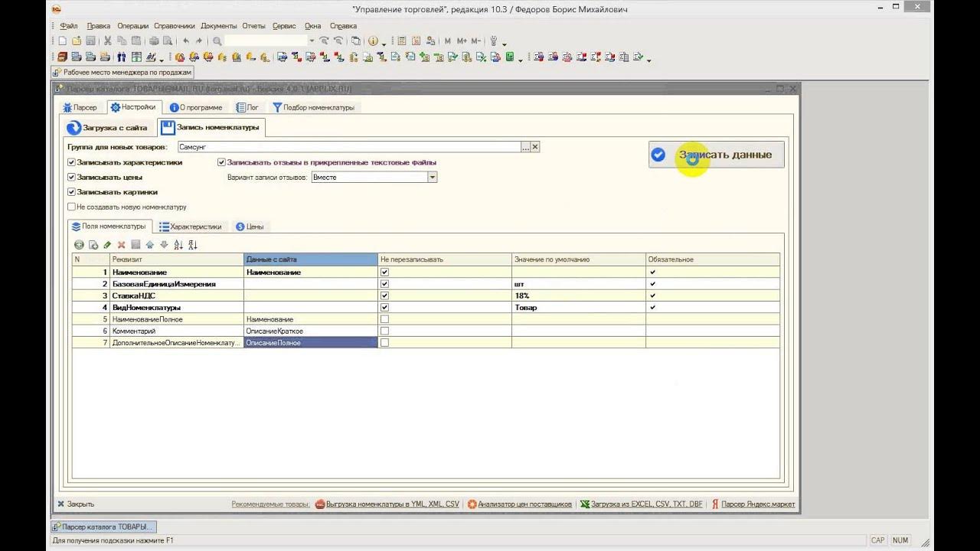
Task: Click the Print toolbar icon
Action: [154, 41]
